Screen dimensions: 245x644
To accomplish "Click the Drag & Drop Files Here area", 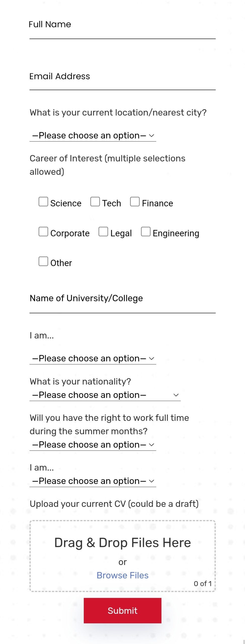I will (x=122, y=543).
